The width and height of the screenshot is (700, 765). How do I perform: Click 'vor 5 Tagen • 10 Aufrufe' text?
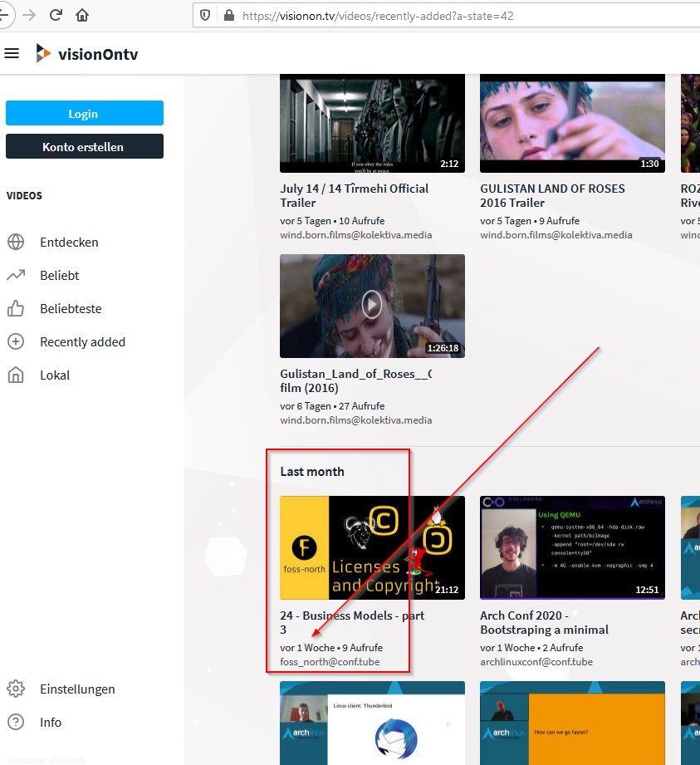pos(332,221)
